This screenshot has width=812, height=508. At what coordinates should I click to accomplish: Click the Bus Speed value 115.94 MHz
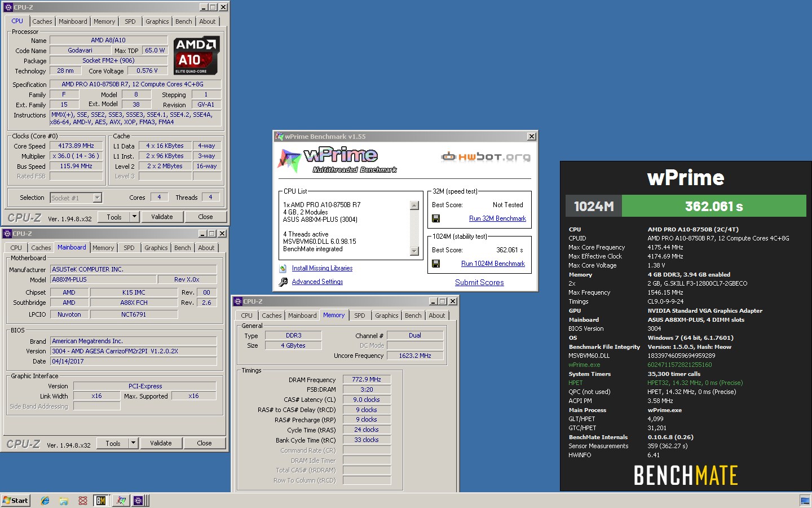pyautogui.click(x=76, y=166)
